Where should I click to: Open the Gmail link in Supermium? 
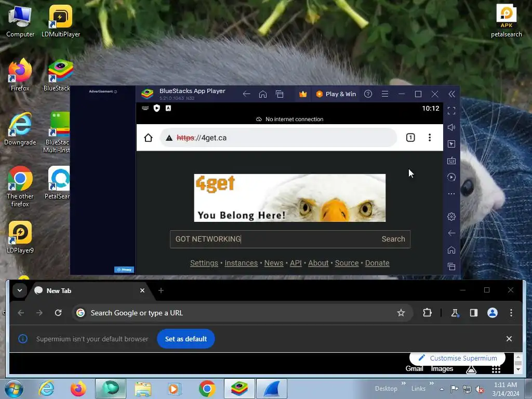414,368
